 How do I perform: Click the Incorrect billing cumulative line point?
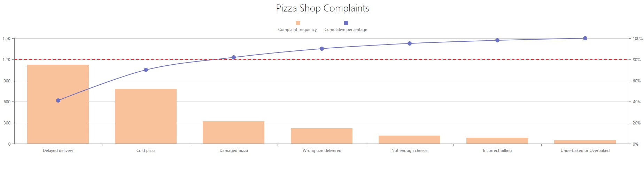tap(497, 40)
